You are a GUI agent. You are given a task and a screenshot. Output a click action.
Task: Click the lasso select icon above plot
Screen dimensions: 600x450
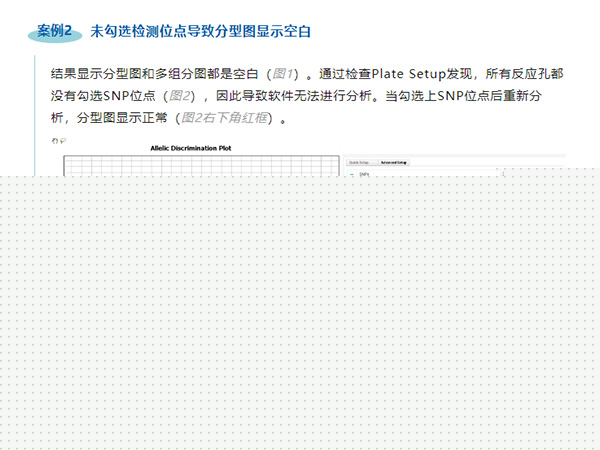[x=63, y=141]
